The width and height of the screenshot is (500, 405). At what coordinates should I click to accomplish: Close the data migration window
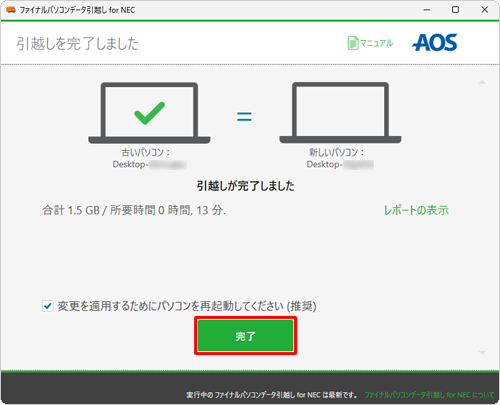tap(485, 10)
